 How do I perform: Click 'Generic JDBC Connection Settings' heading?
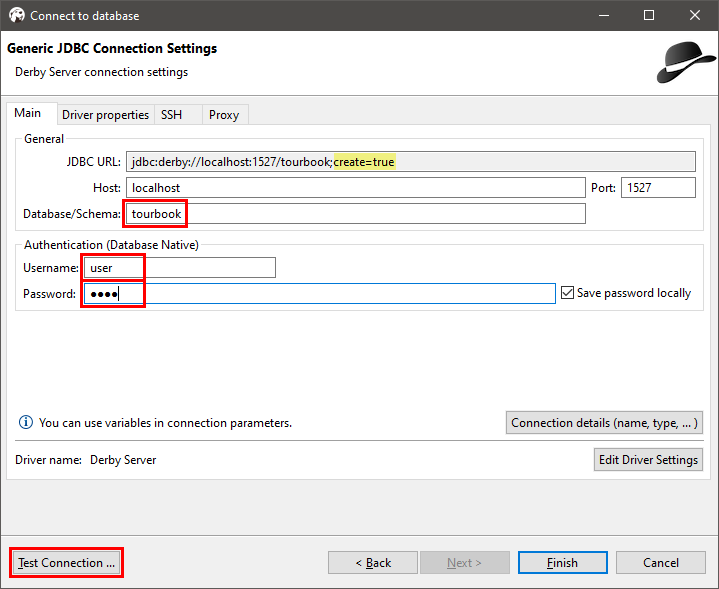(112, 49)
